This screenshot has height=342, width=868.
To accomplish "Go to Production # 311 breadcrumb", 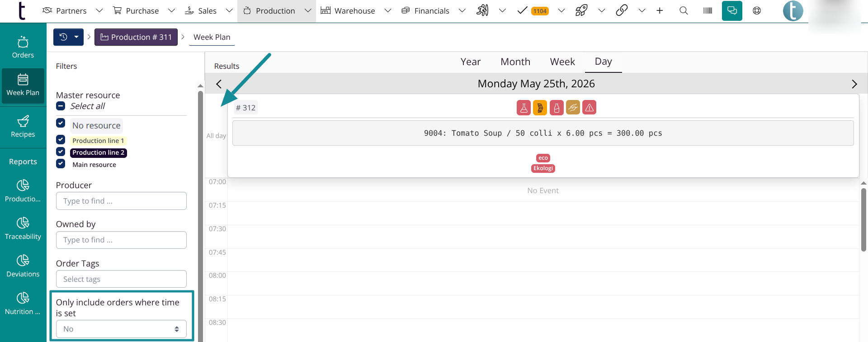I will pyautogui.click(x=136, y=37).
